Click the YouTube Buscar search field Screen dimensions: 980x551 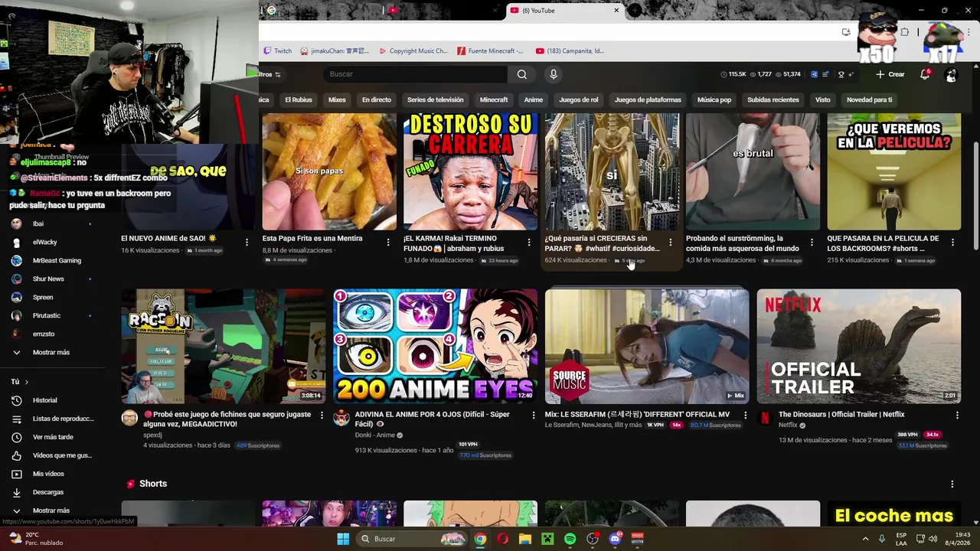click(x=415, y=74)
